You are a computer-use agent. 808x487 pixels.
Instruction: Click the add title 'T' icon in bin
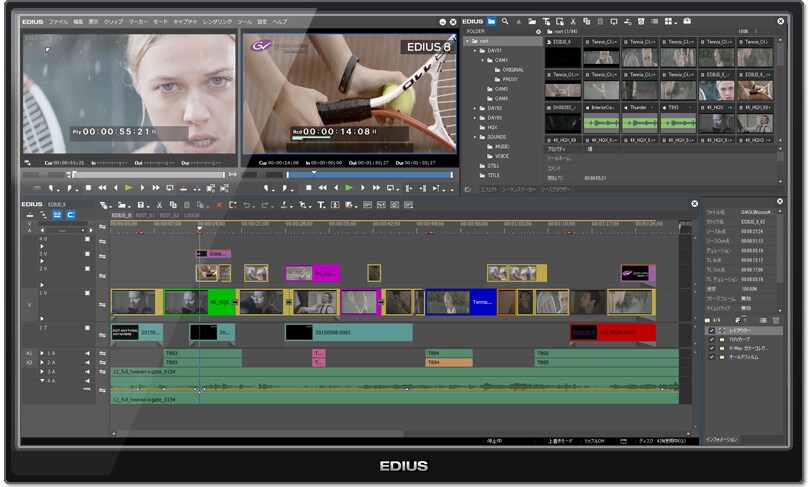point(546,21)
